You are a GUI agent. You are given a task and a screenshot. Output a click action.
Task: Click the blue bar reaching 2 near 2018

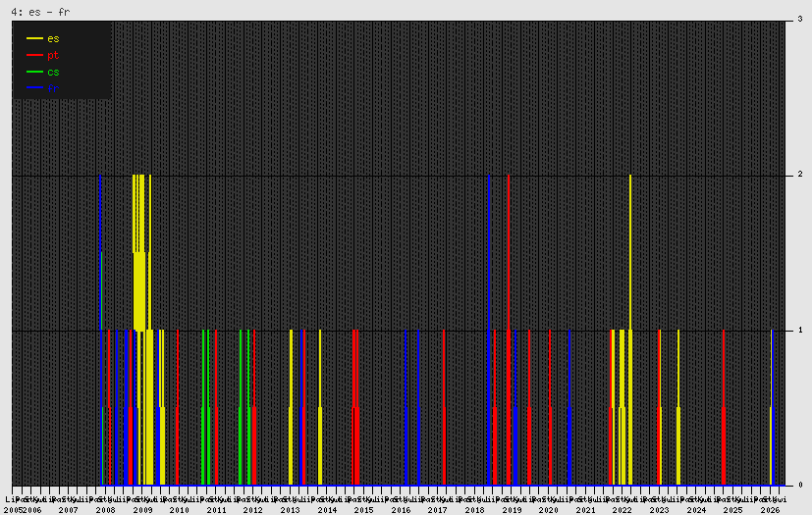(x=489, y=330)
